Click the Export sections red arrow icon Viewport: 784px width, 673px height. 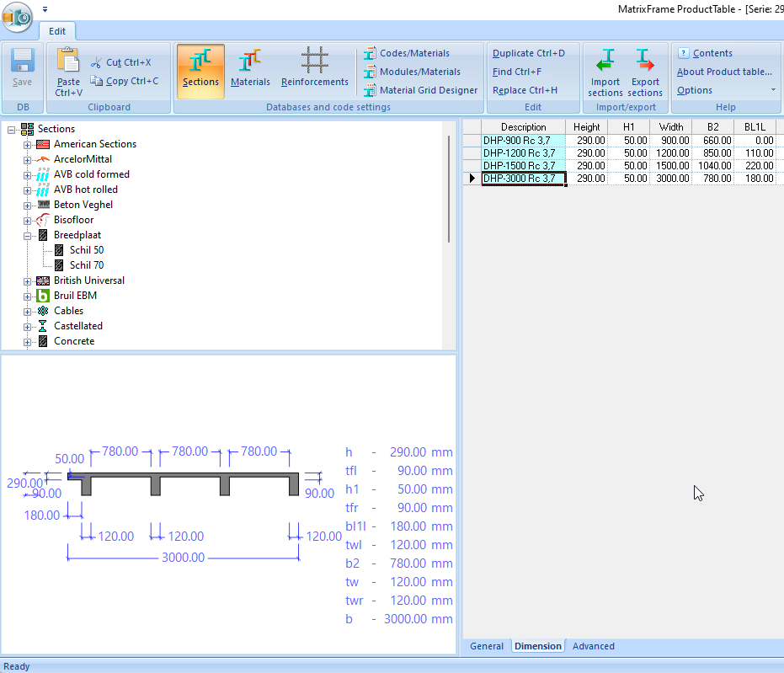coord(644,60)
